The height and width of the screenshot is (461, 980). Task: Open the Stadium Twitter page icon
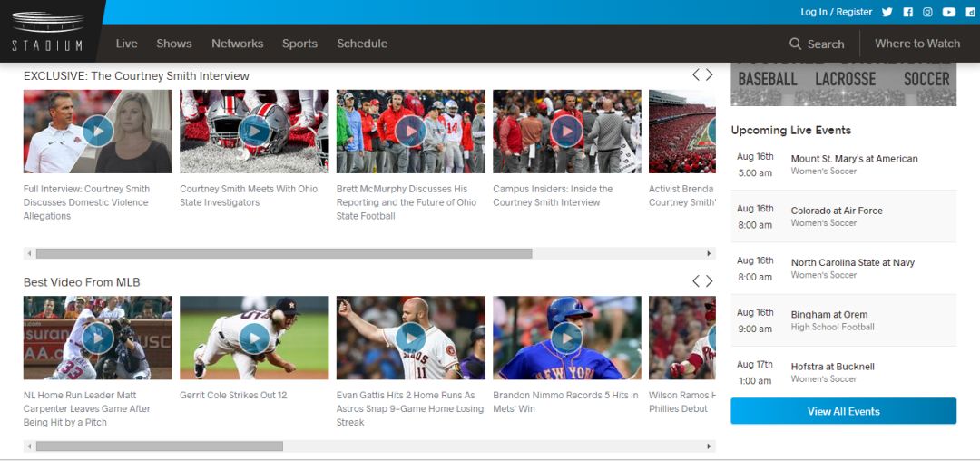[887, 12]
